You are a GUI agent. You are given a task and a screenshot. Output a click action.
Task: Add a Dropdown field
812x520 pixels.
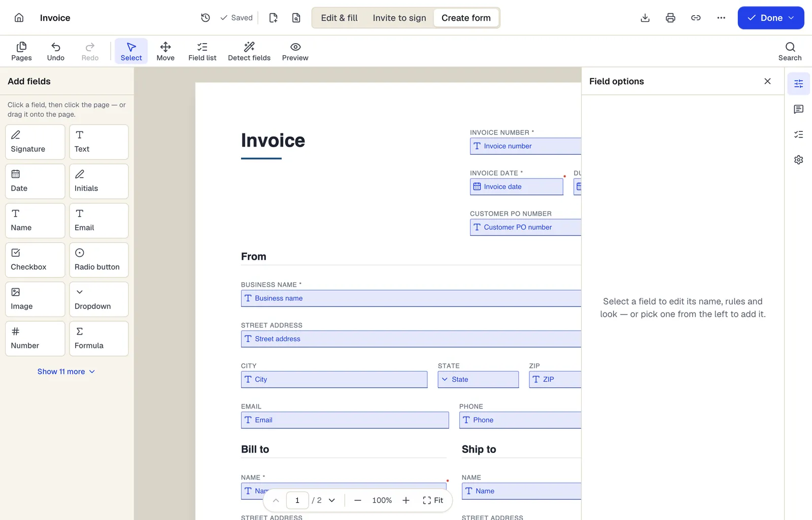tap(99, 299)
